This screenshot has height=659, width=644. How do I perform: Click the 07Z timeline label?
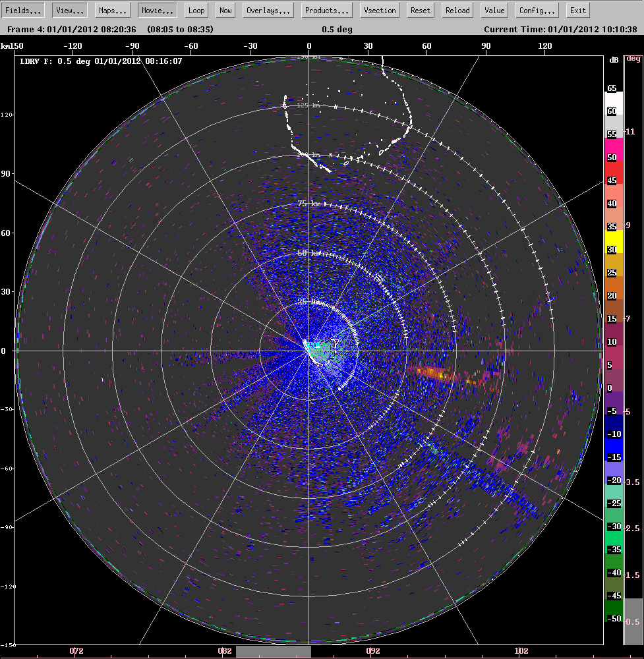tap(76, 650)
